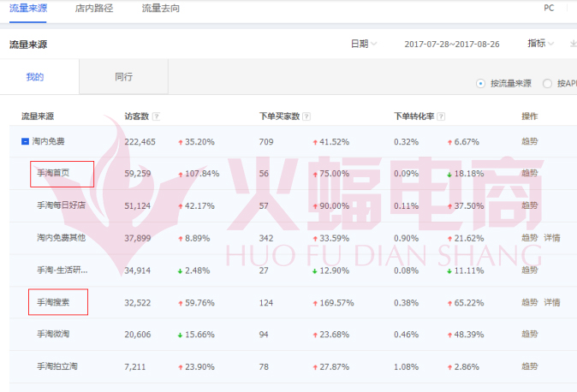577x392 pixels.
Task: Click visitor count 59,259
Action: (x=138, y=174)
